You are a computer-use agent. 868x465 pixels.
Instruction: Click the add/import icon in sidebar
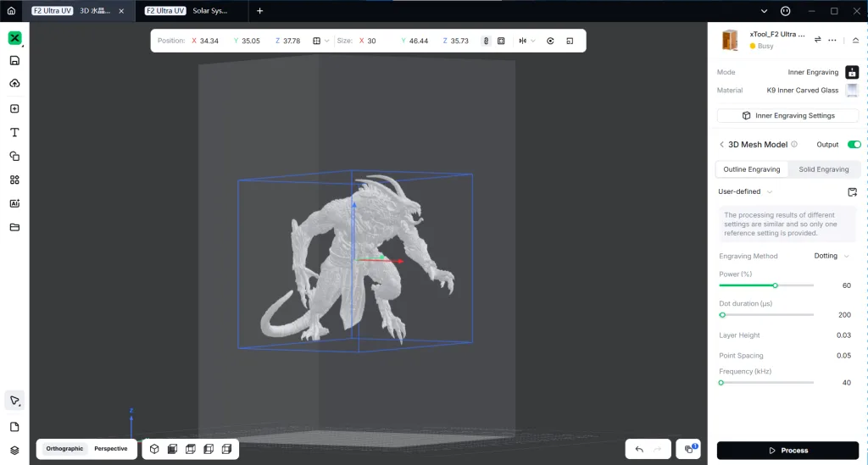14,108
